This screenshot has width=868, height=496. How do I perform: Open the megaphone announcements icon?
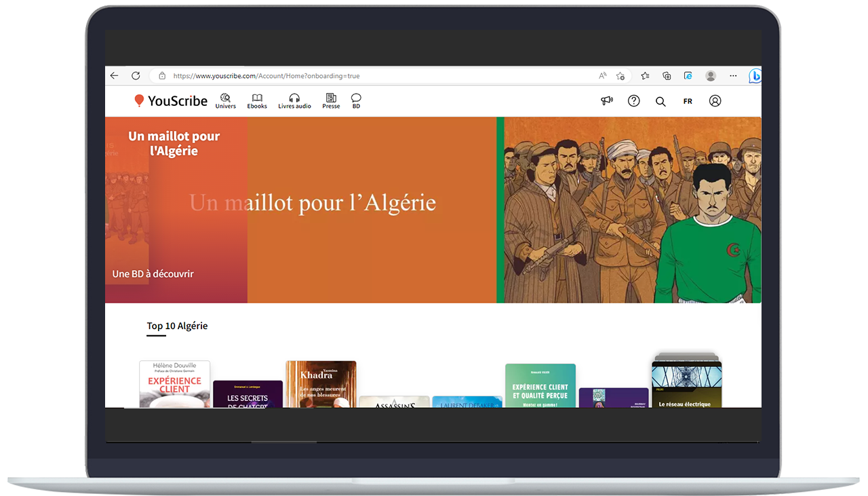[x=607, y=100]
